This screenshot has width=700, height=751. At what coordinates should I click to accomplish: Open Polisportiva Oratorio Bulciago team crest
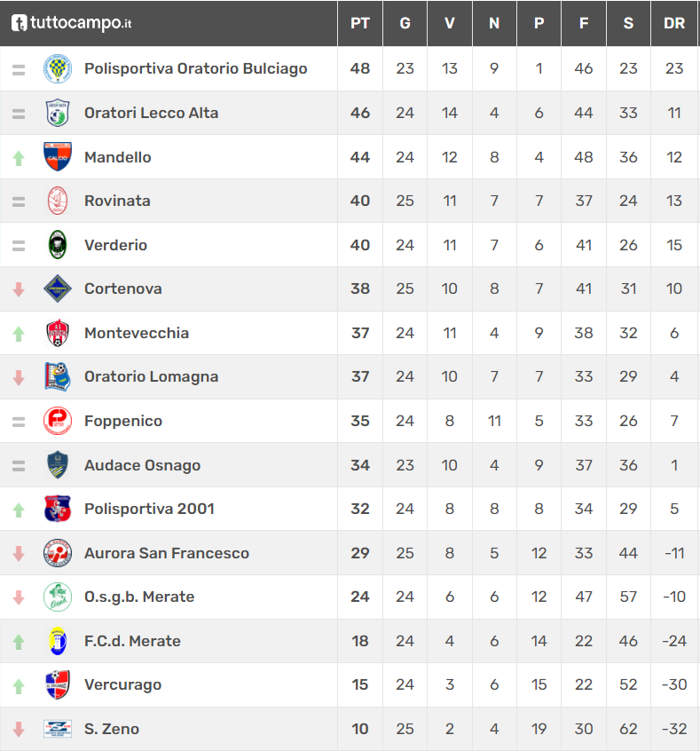(x=58, y=68)
